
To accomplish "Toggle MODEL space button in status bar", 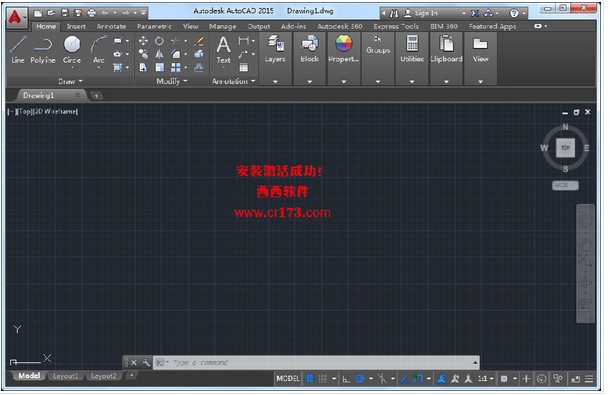I will tap(288, 379).
